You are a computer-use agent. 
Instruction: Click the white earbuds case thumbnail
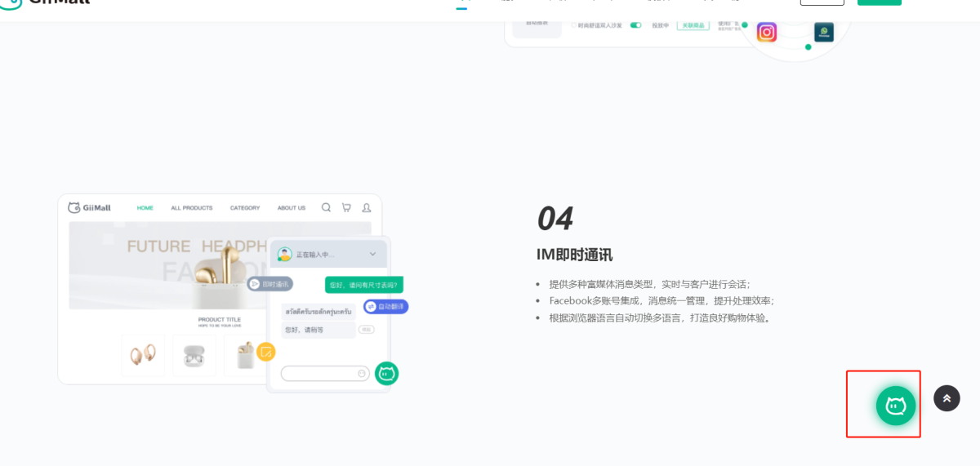click(194, 356)
